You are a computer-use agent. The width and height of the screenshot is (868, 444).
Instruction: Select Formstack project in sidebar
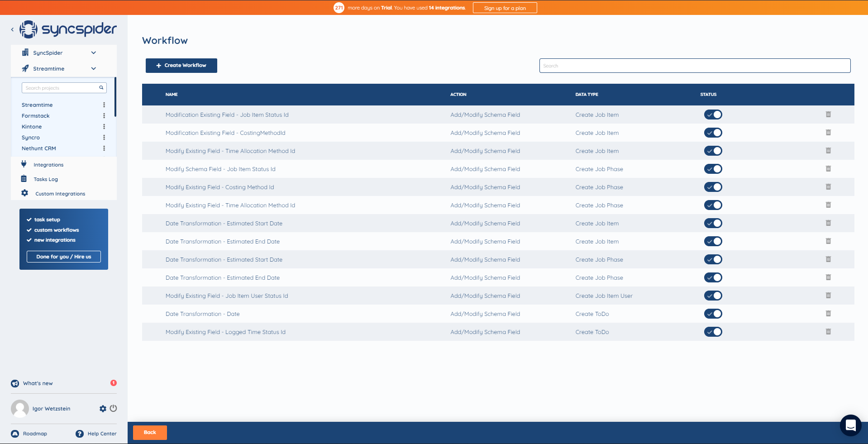click(36, 116)
